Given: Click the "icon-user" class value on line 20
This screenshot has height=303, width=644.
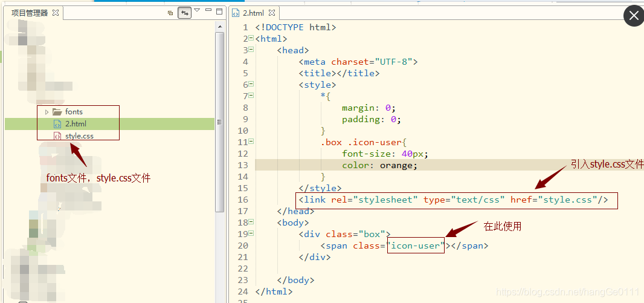Looking at the screenshot, I should click(x=416, y=246).
